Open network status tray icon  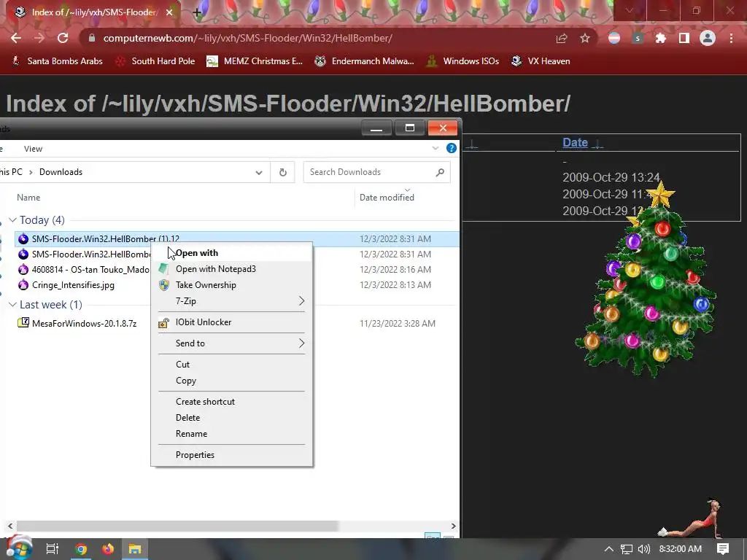(x=627, y=549)
